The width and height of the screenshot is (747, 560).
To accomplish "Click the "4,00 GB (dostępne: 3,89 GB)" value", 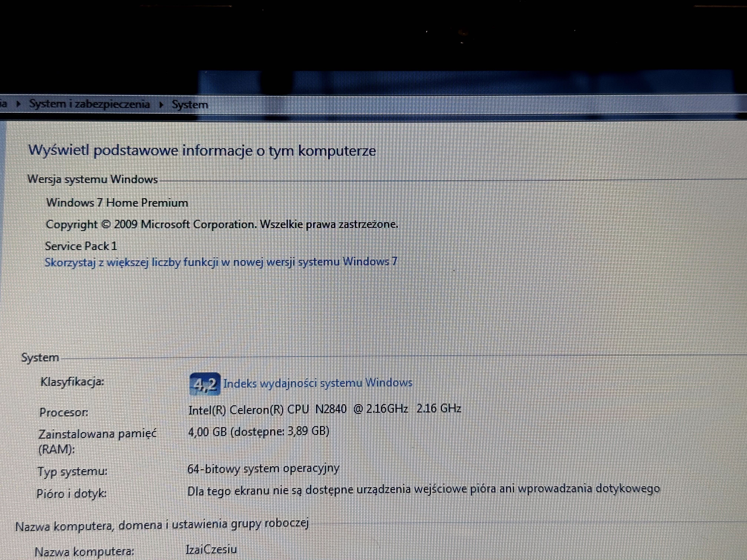I will click(x=259, y=432).
